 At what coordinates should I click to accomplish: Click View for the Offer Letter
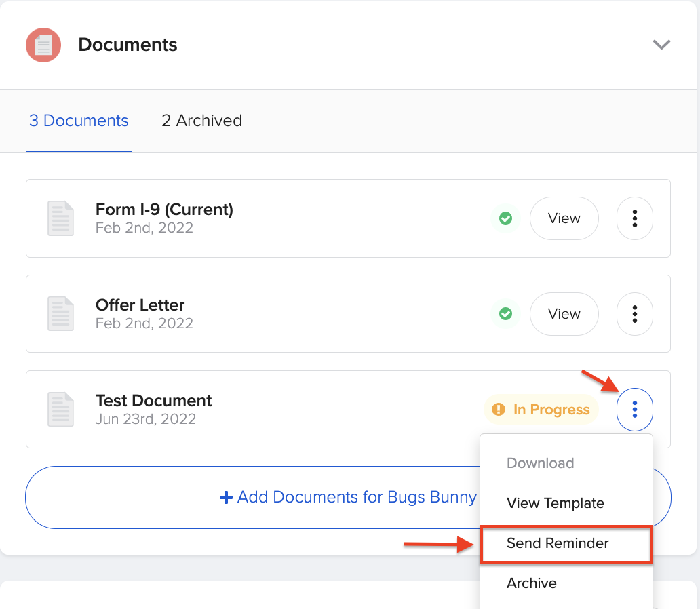[x=564, y=314]
